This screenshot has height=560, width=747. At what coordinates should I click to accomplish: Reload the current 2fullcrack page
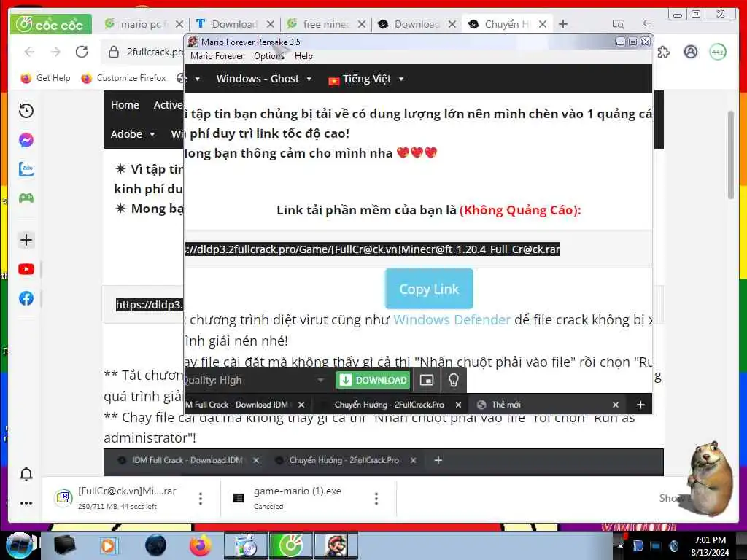[x=82, y=52]
